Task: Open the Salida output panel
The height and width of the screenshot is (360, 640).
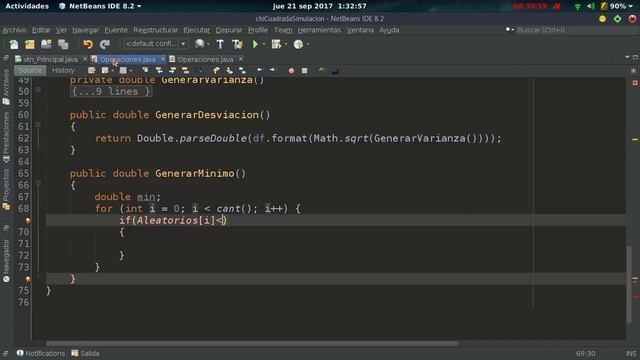Action: [x=85, y=353]
